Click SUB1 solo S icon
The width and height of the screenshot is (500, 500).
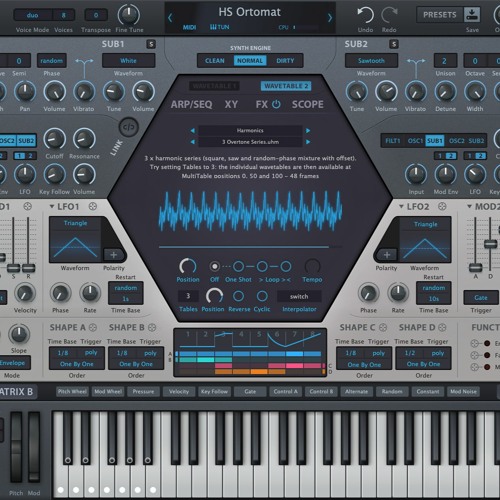[151, 44]
